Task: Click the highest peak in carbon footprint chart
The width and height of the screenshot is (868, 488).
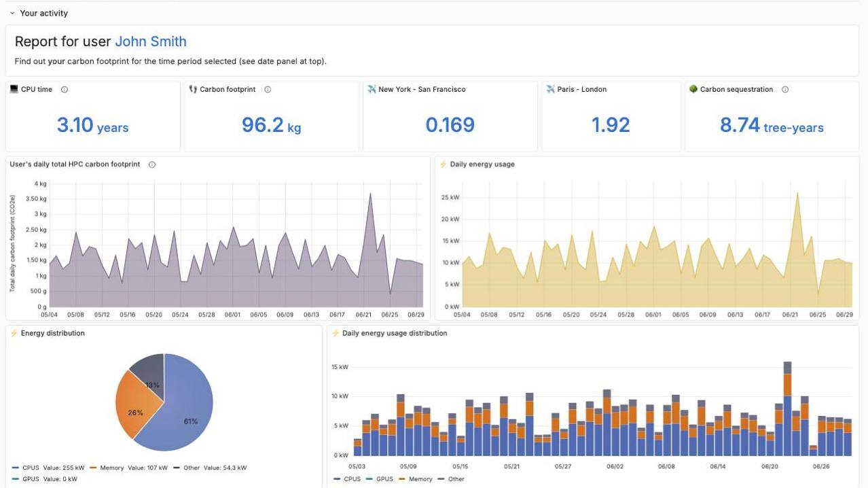Action: click(x=370, y=193)
